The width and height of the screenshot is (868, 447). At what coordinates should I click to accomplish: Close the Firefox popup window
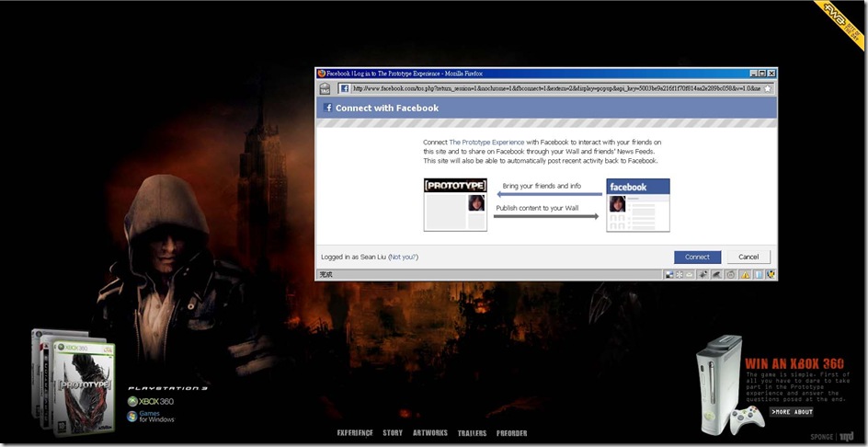point(771,73)
